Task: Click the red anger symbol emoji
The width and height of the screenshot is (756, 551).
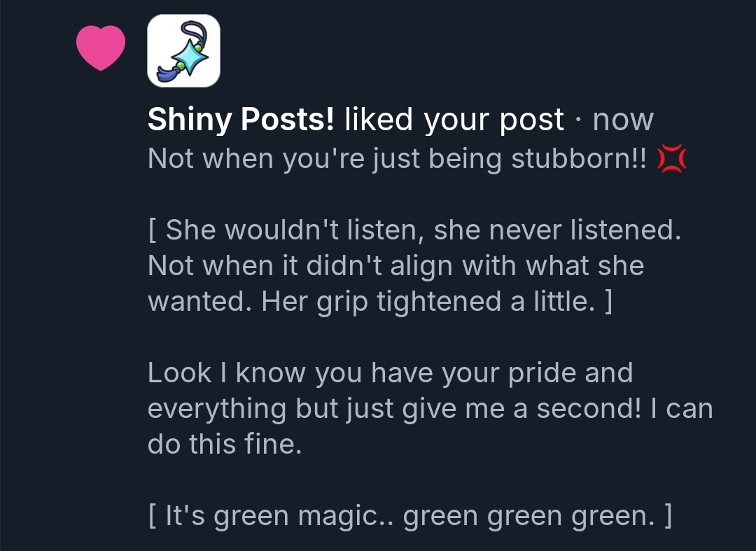Action: 672,160
